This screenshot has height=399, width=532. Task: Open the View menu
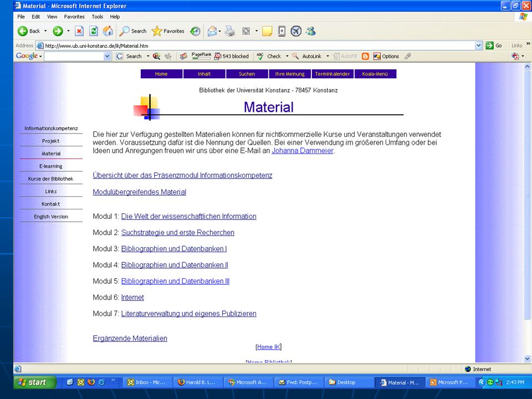click(52, 17)
